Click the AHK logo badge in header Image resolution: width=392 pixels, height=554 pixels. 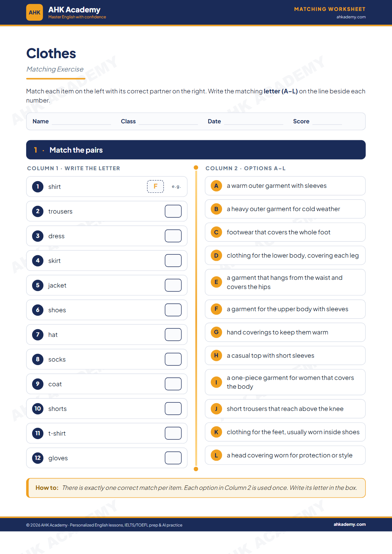[x=35, y=12]
